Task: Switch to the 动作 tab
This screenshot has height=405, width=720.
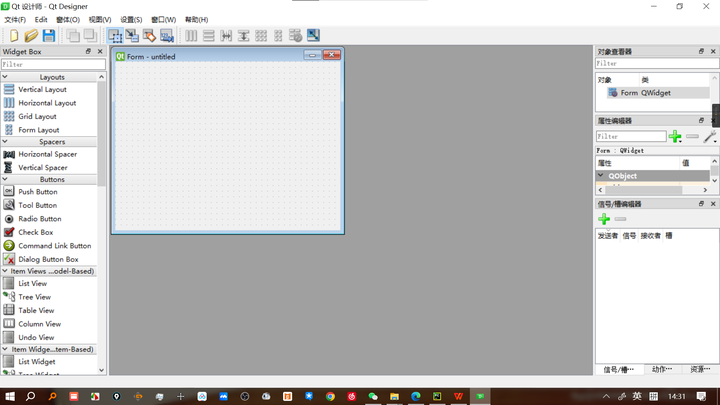Action: click(662, 370)
